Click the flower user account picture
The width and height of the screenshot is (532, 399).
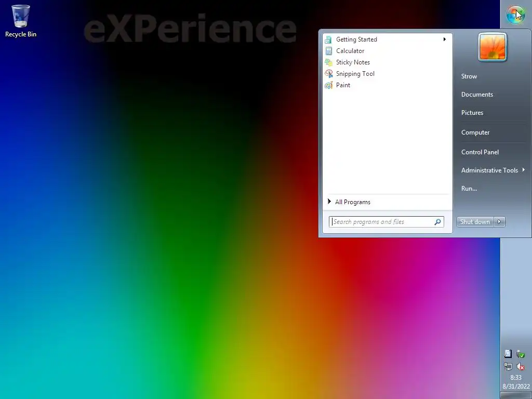click(x=493, y=47)
